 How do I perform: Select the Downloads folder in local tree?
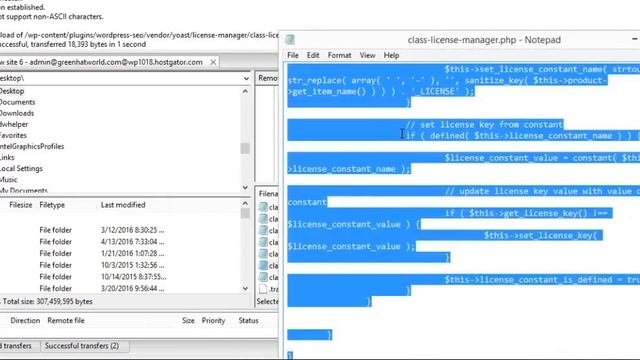click(17, 113)
